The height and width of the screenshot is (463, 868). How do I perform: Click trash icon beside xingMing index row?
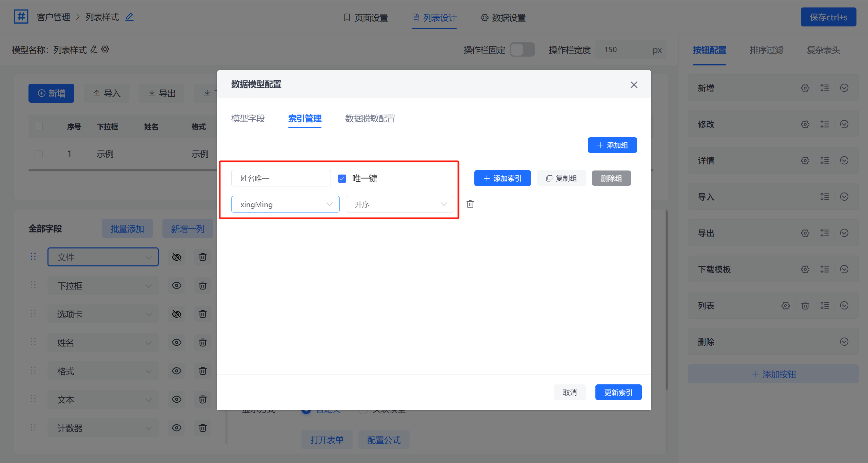click(x=470, y=204)
